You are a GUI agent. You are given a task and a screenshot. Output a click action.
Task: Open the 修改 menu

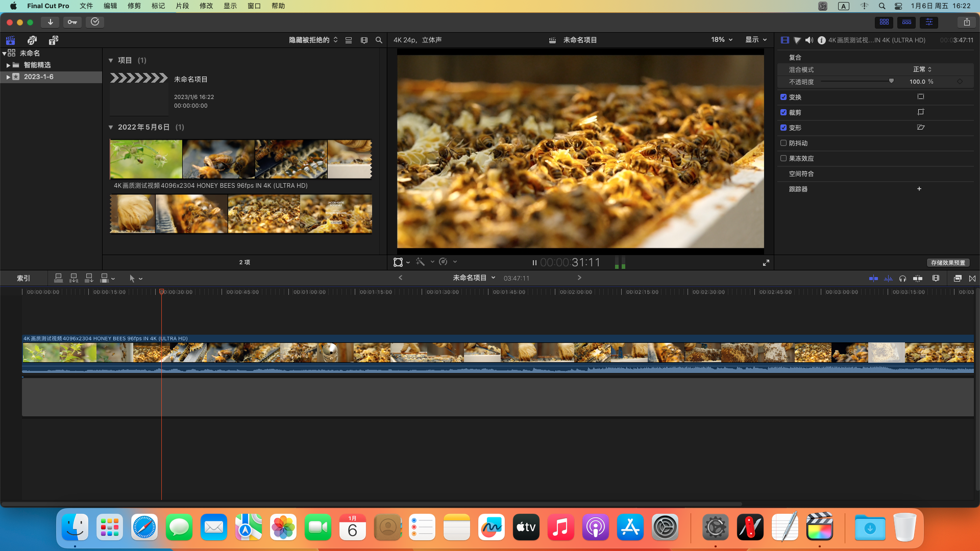(x=206, y=6)
